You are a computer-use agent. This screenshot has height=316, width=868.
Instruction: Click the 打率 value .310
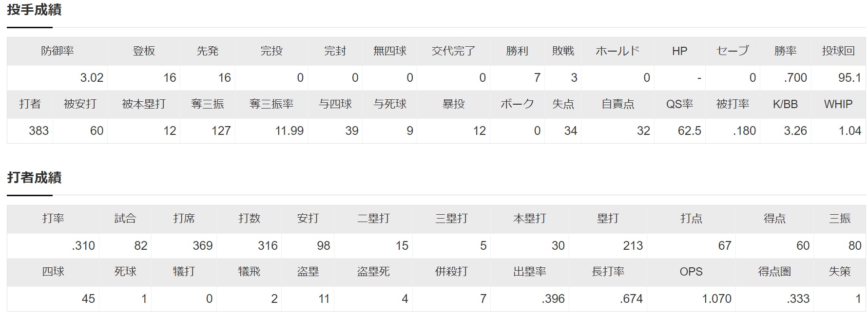[x=53, y=245]
